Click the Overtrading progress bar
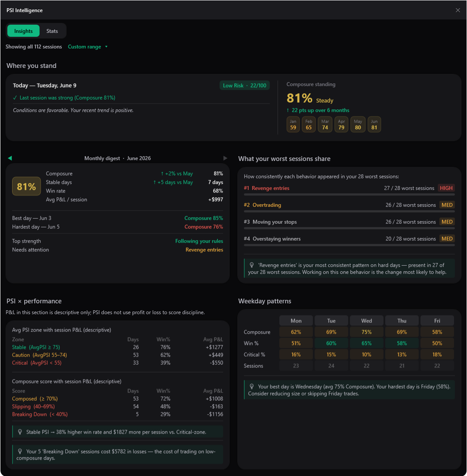The width and height of the screenshot is (467, 476). point(349,212)
